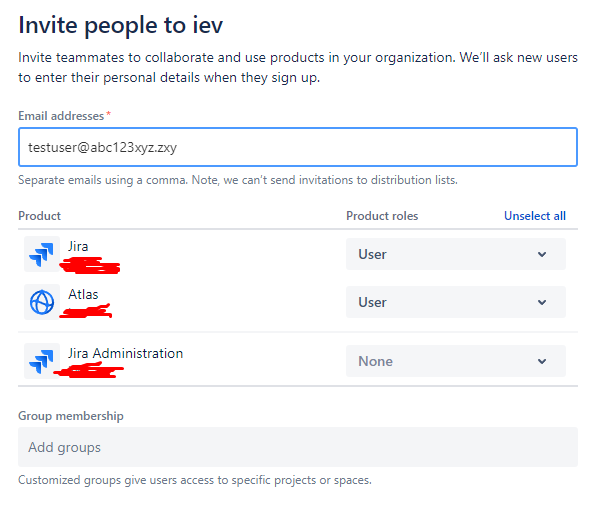Open the Jira Administration role dropdown

(x=456, y=361)
